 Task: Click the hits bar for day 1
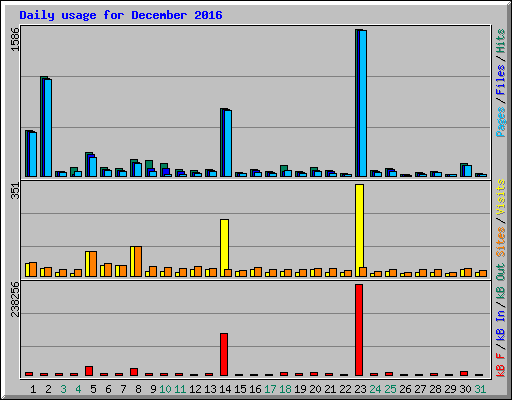[27, 153]
